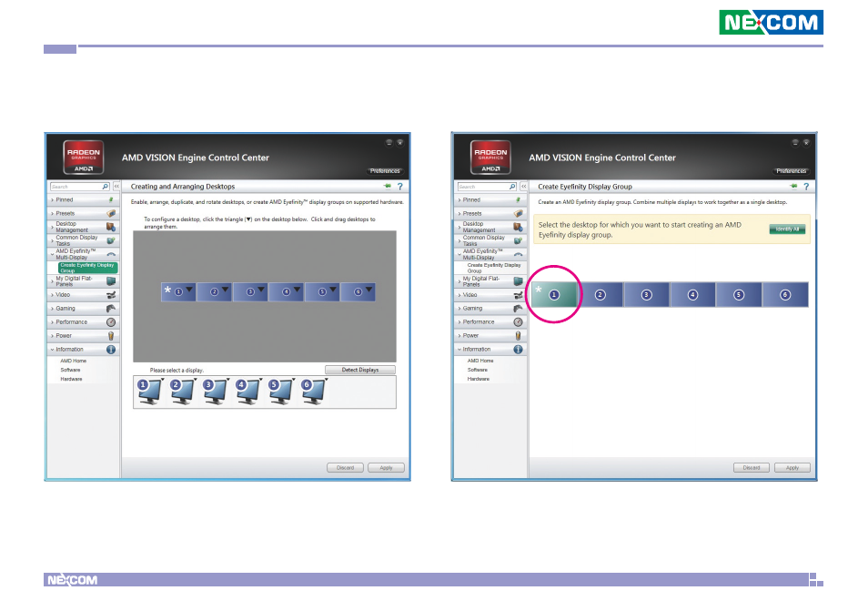Image resolution: width=868 pixels, height=611 pixels.
Task: Open help question mark in right window
Action: 806,187
